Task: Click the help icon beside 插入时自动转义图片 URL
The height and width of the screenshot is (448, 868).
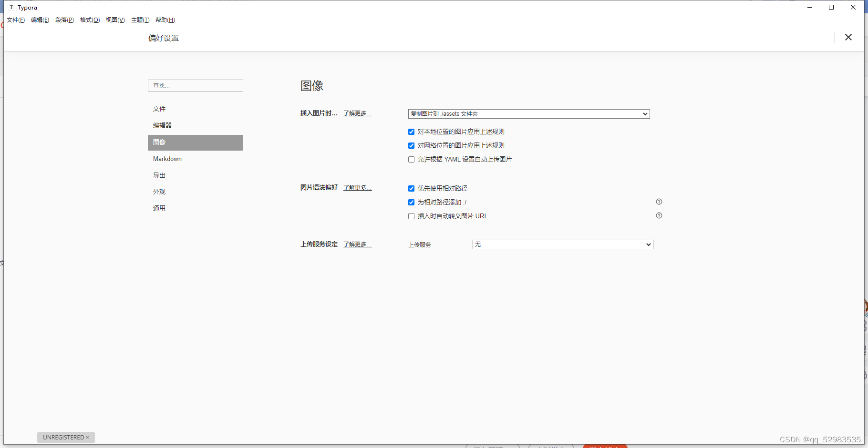Action: [659, 215]
